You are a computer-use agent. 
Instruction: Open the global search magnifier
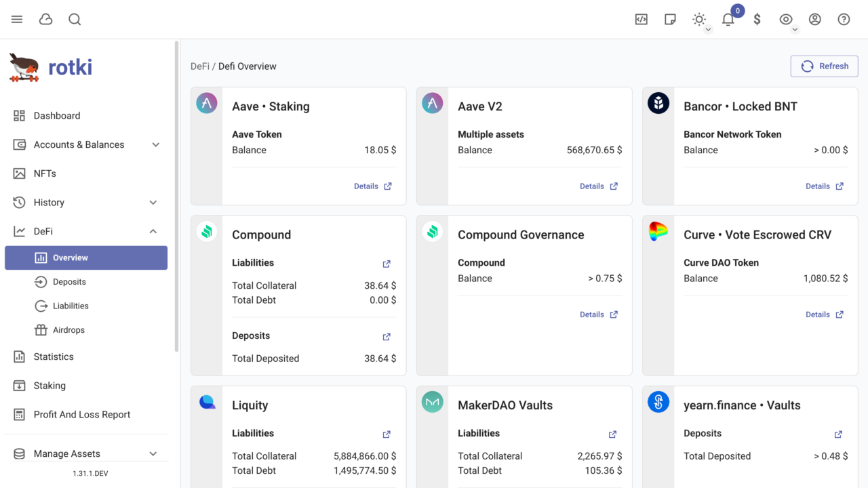pos(75,20)
